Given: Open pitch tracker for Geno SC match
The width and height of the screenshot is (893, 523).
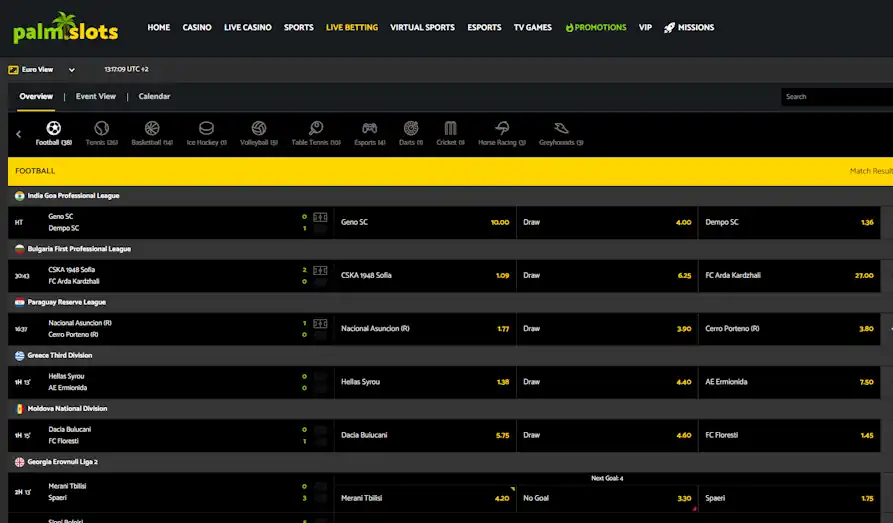Looking at the screenshot, I should pyautogui.click(x=320, y=217).
